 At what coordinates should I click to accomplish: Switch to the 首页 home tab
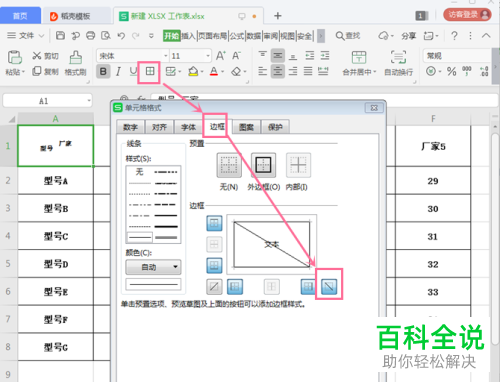pos(20,16)
